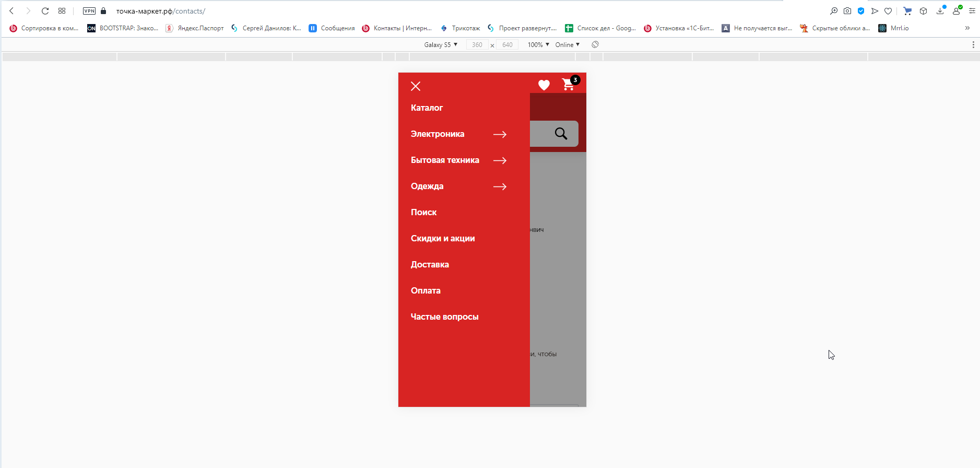The image size is (980, 468).
Task: Toggle the VPN badge in the address bar
Action: click(89, 11)
